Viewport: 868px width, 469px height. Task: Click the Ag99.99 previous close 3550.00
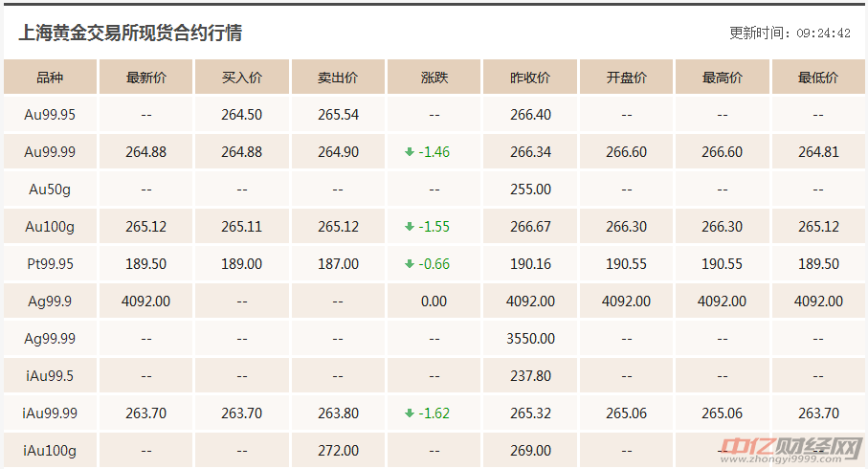click(x=530, y=339)
